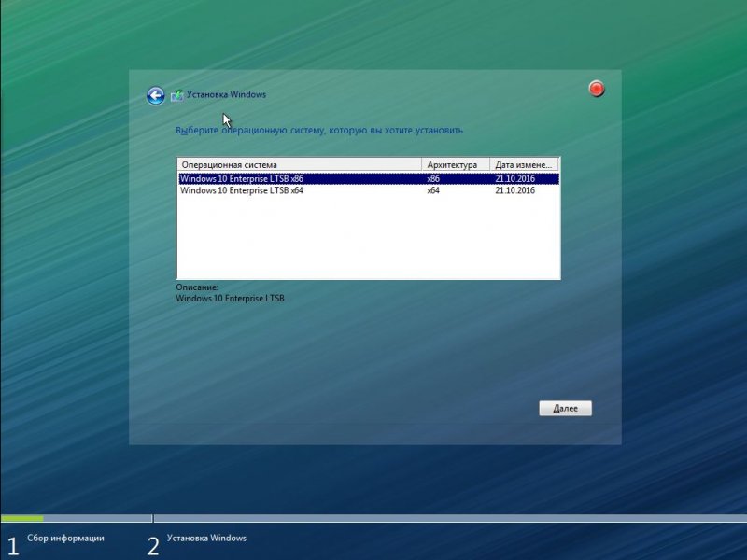The height and width of the screenshot is (560, 747).
Task: Sort by Архитектура column header
Action: 456,165
